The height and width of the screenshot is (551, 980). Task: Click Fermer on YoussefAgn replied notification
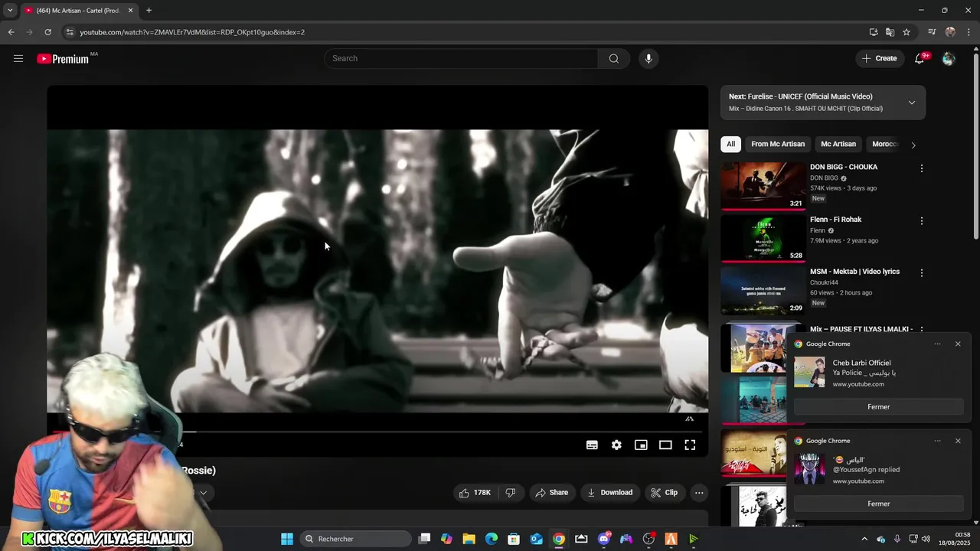click(879, 504)
